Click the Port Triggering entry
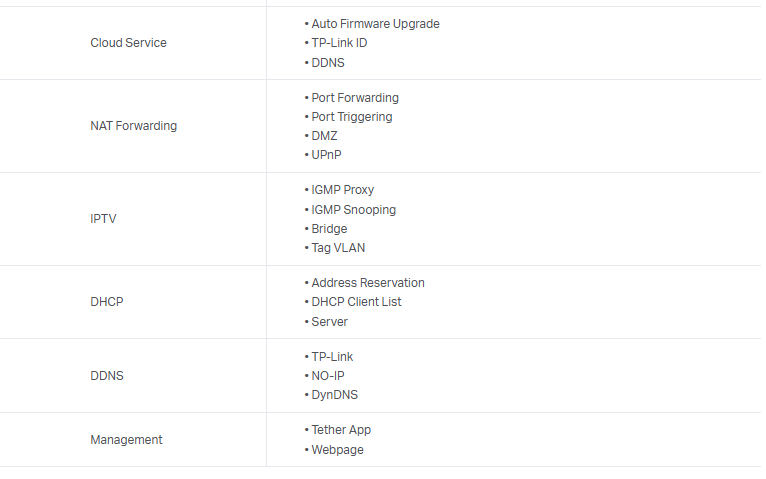 [352, 117]
